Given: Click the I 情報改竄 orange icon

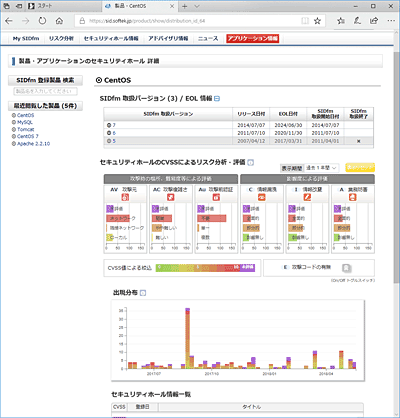Looking at the screenshot, I should click(307, 197).
